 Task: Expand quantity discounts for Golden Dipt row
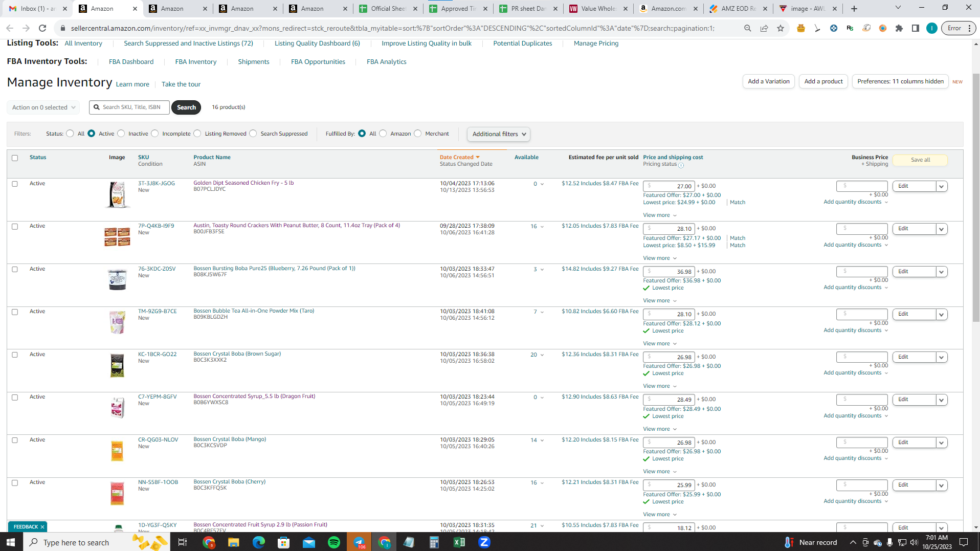click(x=856, y=202)
